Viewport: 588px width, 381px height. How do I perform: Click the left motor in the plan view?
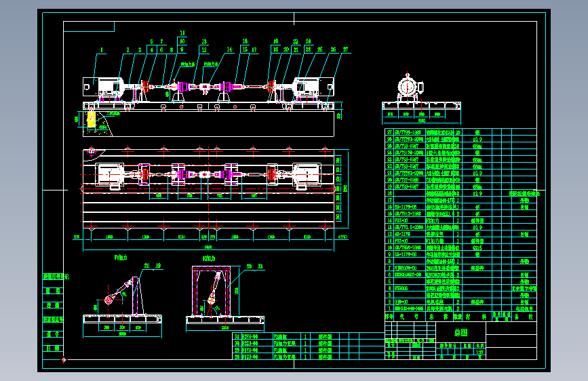[109, 175]
